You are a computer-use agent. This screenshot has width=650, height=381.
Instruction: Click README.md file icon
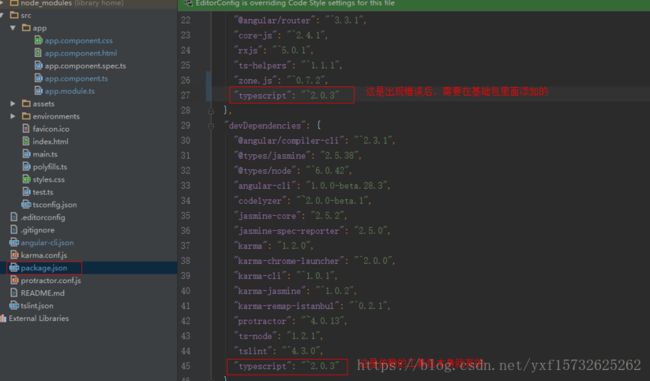click(x=14, y=293)
